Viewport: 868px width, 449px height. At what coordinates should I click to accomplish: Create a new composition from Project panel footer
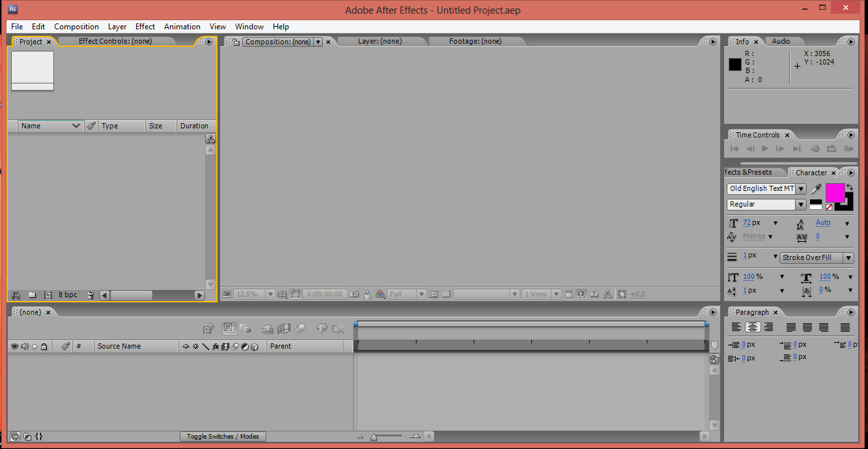pyautogui.click(x=48, y=295)
